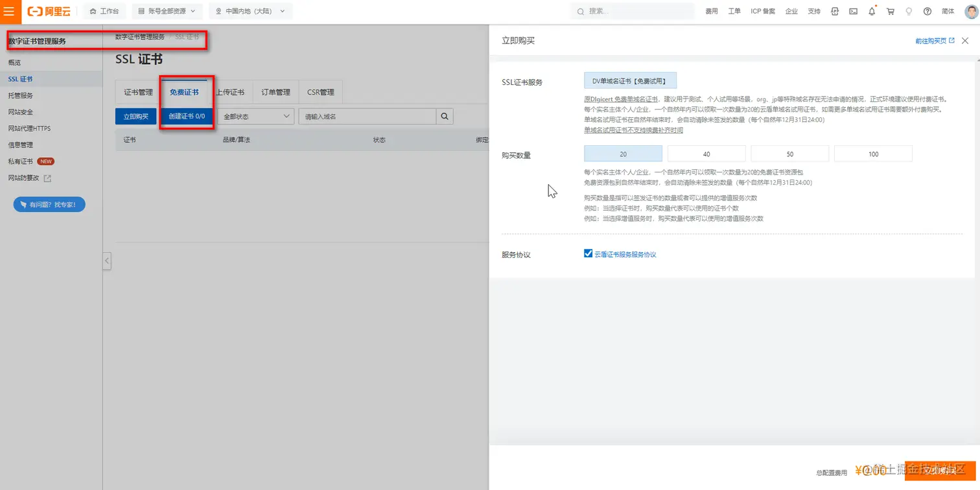This screenshot has width=980, height=490.
Task: Open the user avatar menu
Action: point(971,11)
